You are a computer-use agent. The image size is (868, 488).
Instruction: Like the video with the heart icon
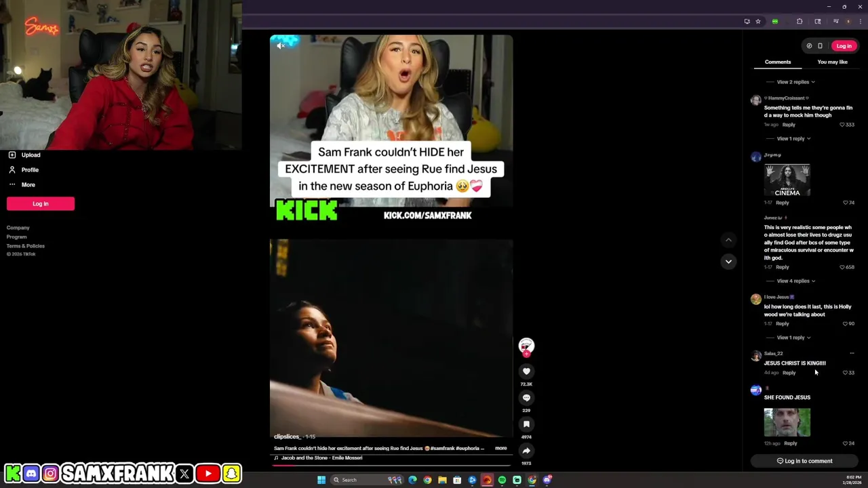click(x=526, y=371)
